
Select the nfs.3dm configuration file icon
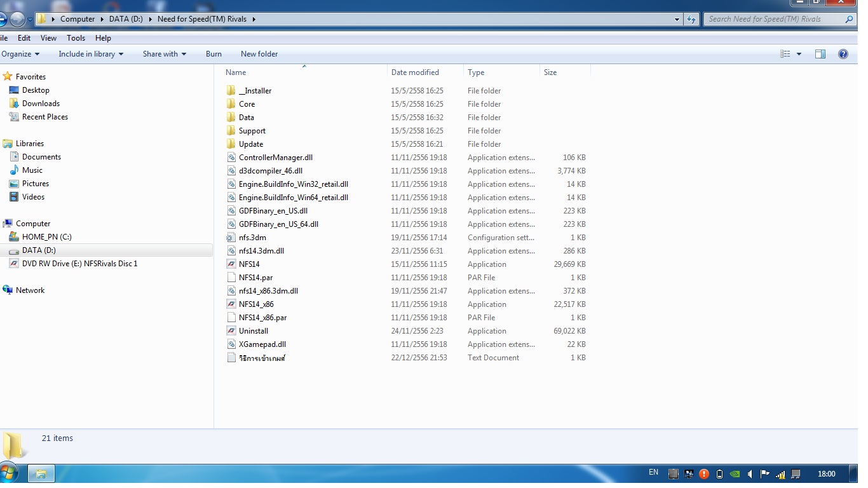[231, 238]
